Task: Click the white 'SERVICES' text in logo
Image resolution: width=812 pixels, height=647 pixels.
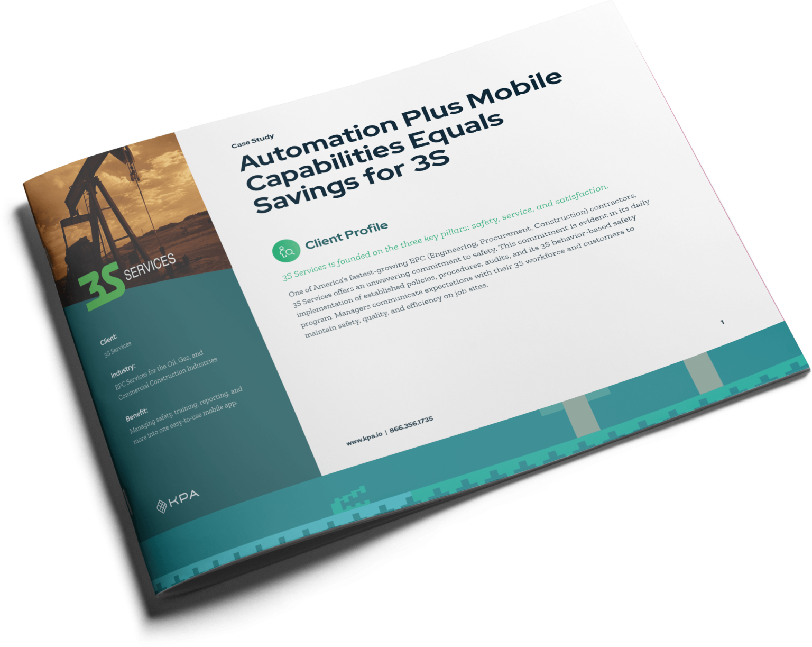Action: [x=148, y=267]
